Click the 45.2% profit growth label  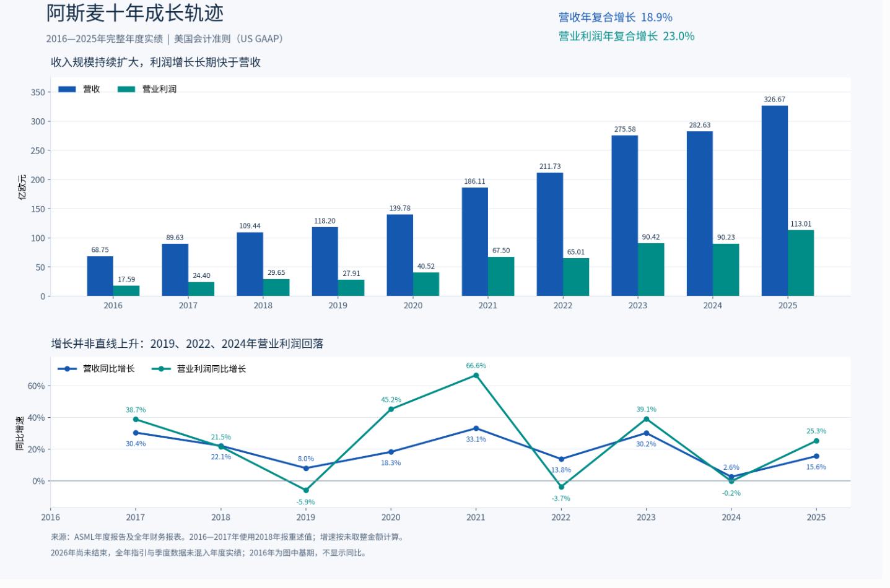[x=391, y=400]
